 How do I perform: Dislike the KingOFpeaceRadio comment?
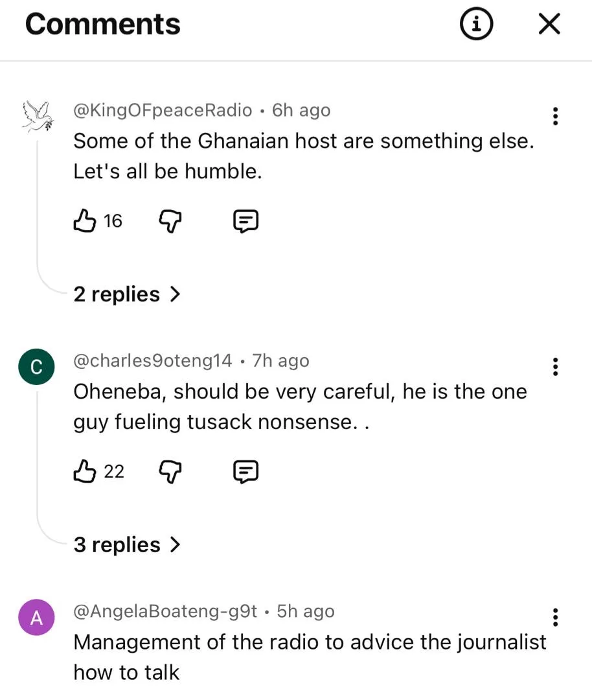point(170,222)
